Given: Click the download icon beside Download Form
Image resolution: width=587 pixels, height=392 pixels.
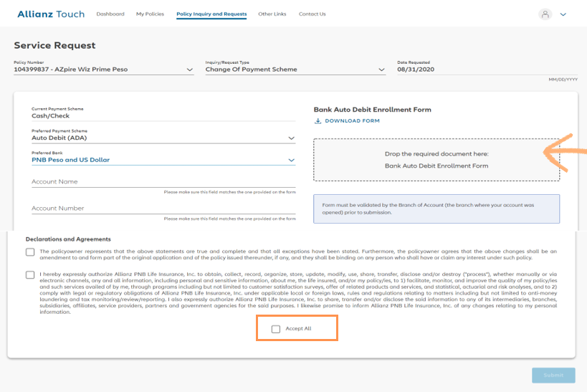Looking at the screenshot, I should [318, 121].
